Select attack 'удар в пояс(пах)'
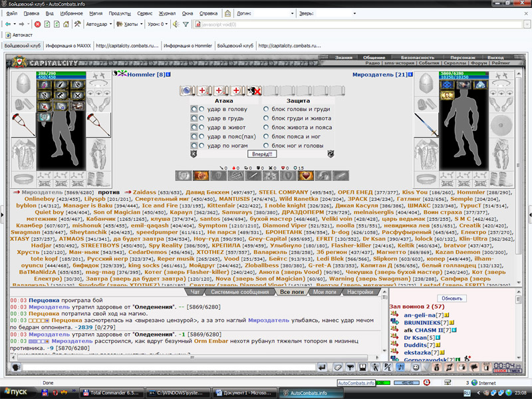The width and height of the screenshot is (532, 399). pyautogui.click(x=201, y=136)
